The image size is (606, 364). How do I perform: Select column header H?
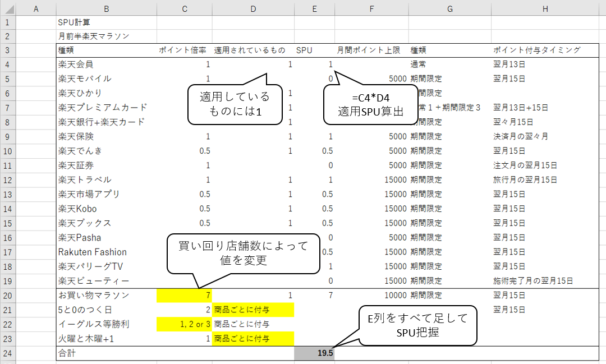[x=545, y=8]
